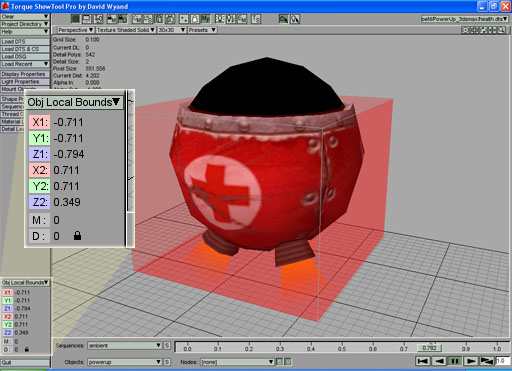The image size is (512, 371).
Task: Play the sequence in reverse
Action: tap(439, 361)
